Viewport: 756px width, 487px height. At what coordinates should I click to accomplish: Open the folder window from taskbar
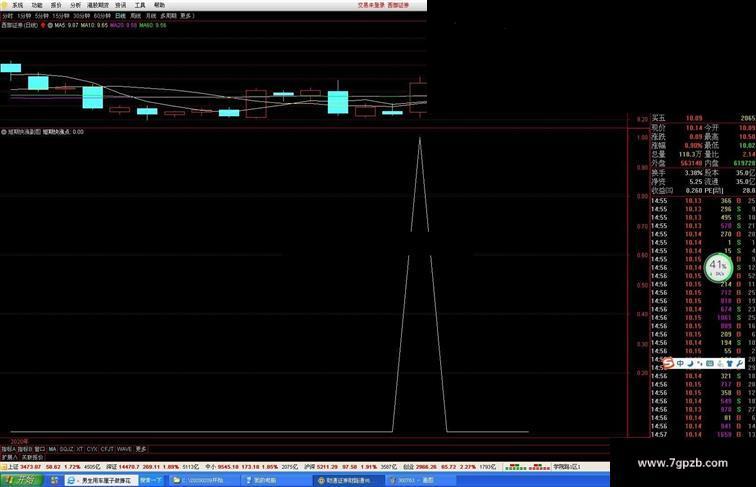(204, 480)
